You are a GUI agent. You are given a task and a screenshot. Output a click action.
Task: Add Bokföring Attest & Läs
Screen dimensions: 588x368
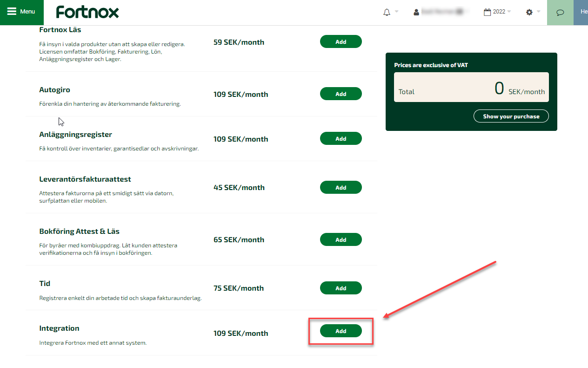coord(341,239)
